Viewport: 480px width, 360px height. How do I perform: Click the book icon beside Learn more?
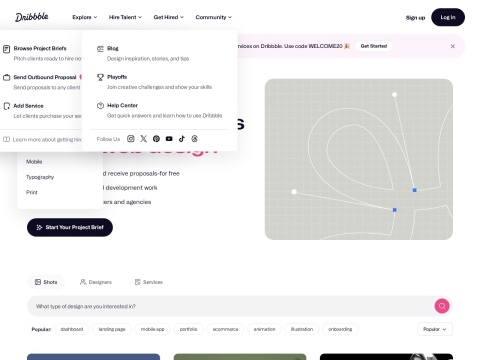(6, 139)
